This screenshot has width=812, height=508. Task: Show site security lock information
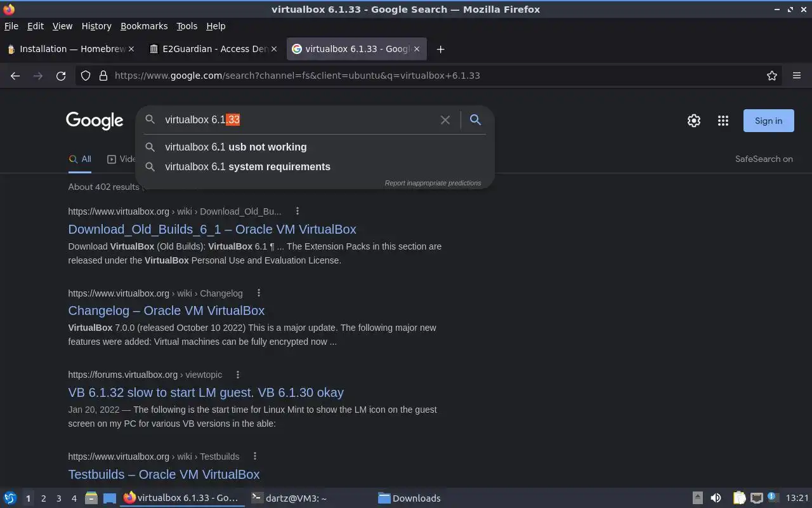click(x=103, y=76)
